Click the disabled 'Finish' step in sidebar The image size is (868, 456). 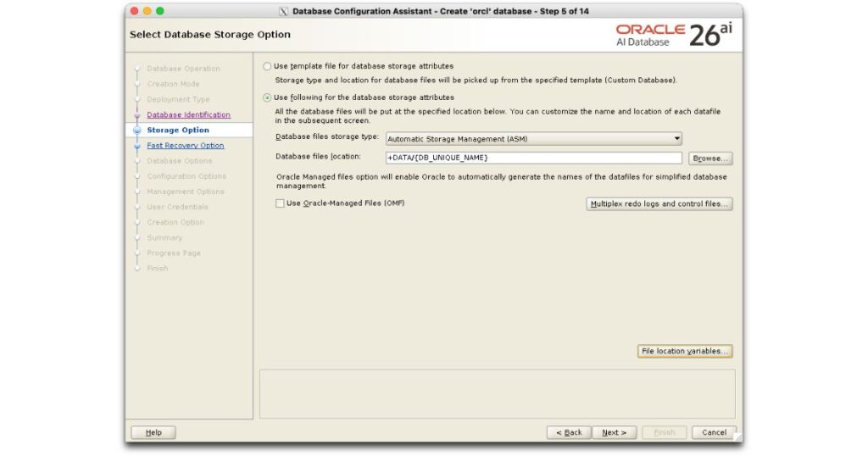click(157, 269)
